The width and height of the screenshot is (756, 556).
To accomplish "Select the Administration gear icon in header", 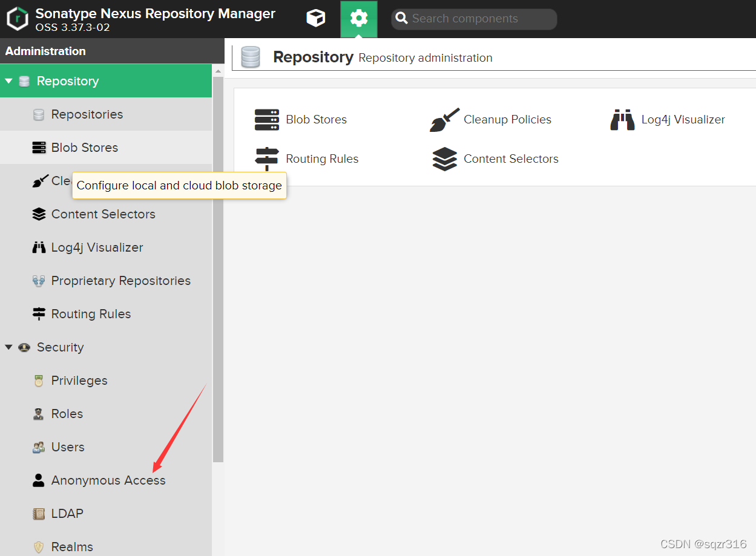I will [359, 19].
